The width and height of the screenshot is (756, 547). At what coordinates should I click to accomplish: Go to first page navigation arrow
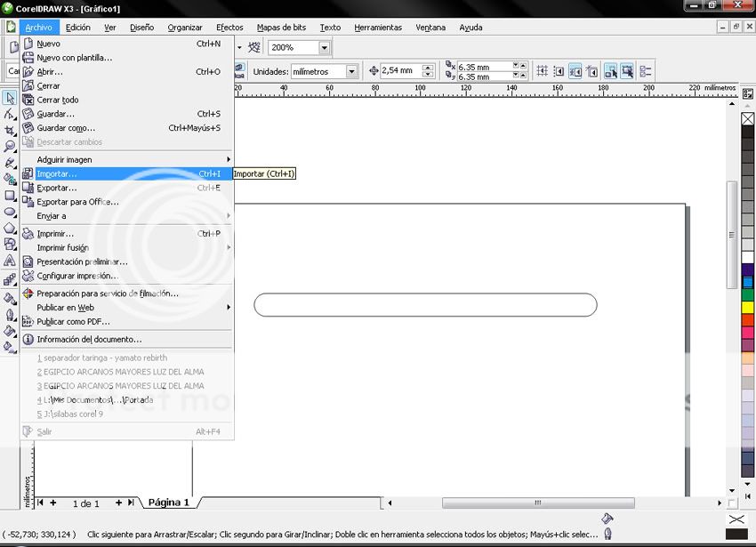[41, 503]
